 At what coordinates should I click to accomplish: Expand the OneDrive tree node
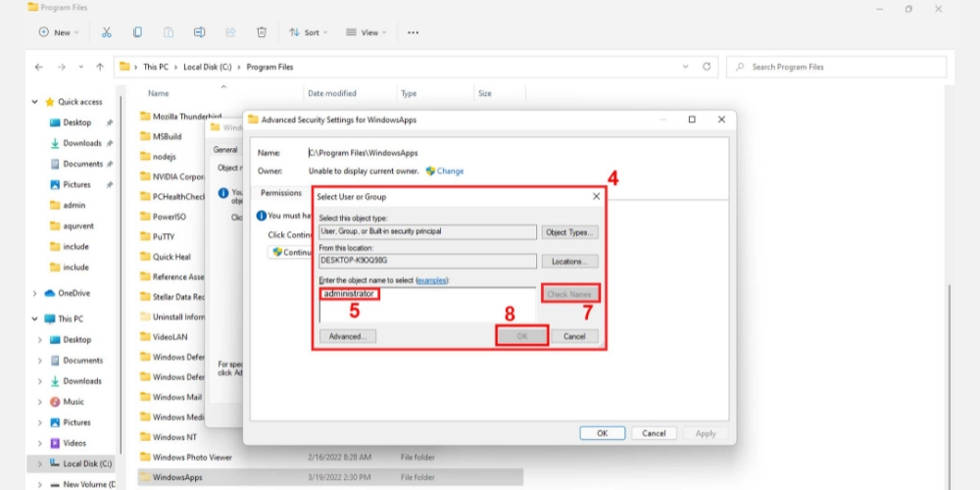(x=36, y=293)
